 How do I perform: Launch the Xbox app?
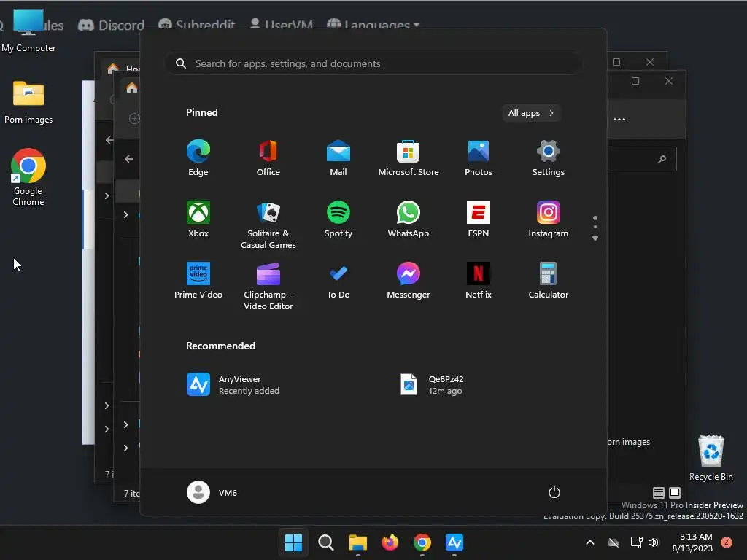point(198,219)
